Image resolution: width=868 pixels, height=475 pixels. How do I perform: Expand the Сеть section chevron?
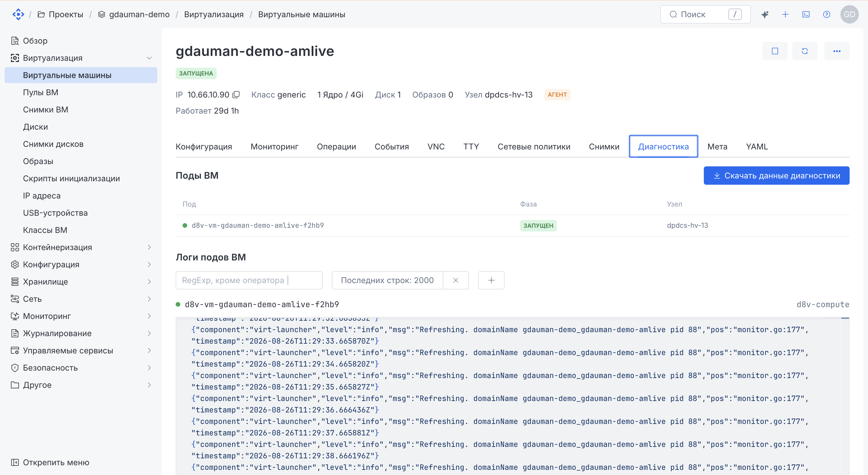tap(149, 299)
